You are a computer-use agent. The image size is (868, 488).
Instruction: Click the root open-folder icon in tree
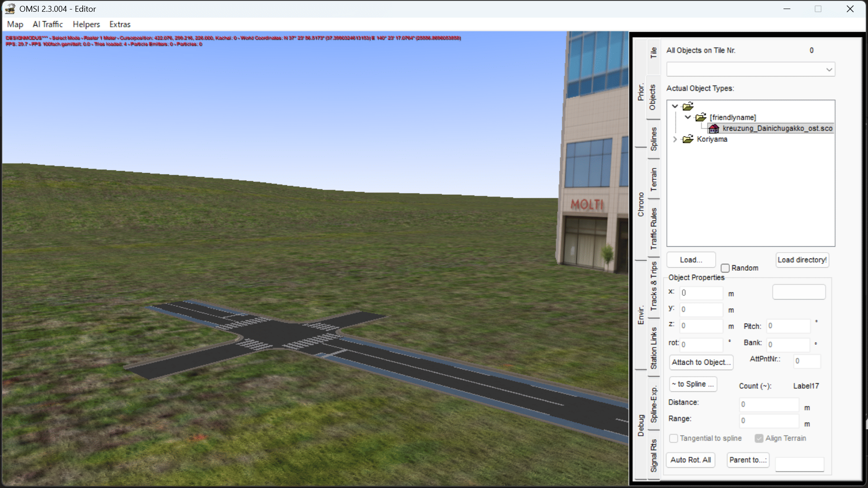(x=688, y=107)
